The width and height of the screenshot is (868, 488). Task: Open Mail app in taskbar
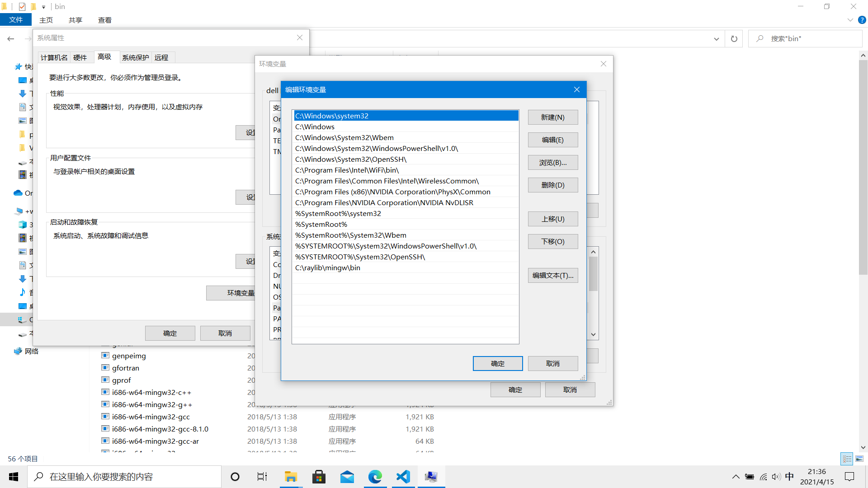pyautogui.click(x=347, y=477)
